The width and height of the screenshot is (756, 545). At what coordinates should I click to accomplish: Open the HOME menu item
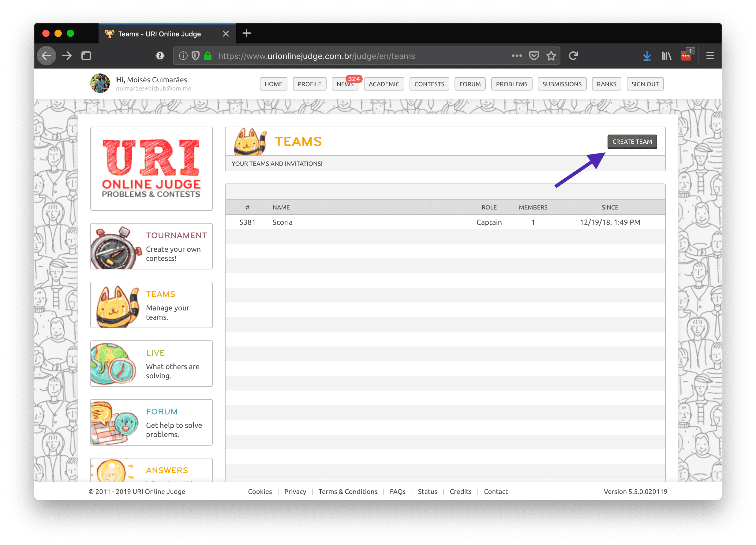[273, 84]
